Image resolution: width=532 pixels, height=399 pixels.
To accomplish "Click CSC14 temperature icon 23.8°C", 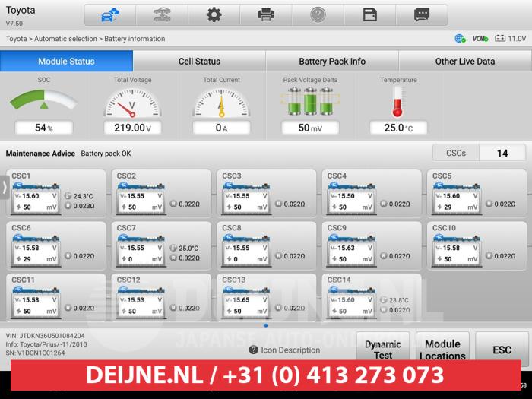I will click(x=383, y=300).
